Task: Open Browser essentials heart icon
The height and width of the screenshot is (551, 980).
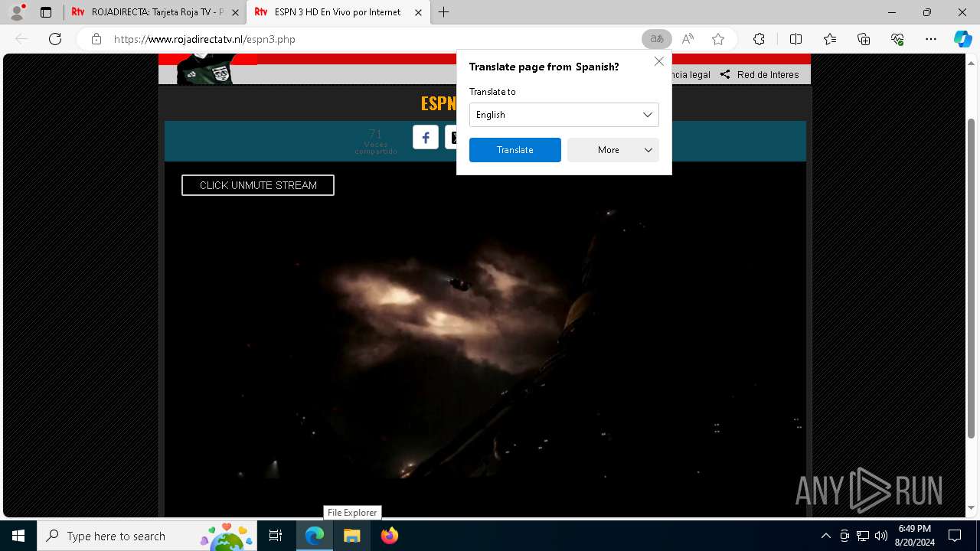Action: pos(897,39)
